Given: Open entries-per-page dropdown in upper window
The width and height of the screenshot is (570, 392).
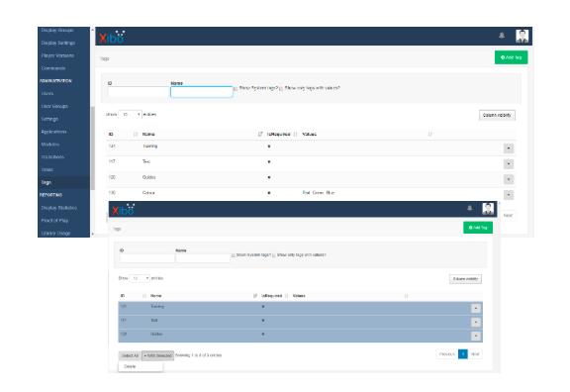Looking at the screenshot, I should click(131, 115).
